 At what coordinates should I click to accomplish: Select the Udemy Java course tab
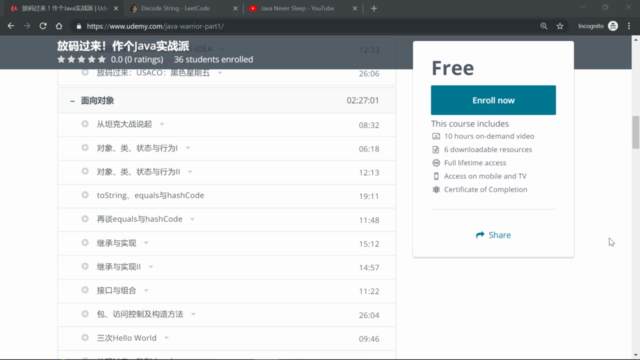pos(64,9)
